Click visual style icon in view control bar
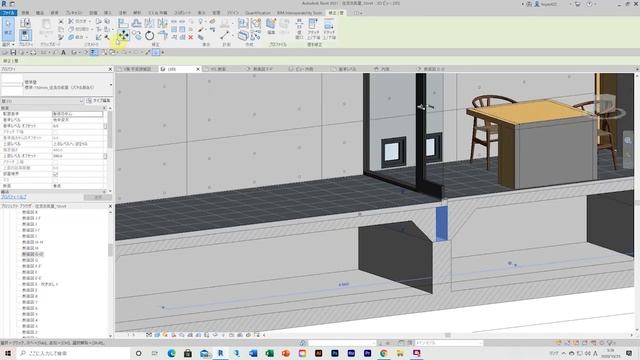Viewport: 640px width, 360px height. [157, 335]
